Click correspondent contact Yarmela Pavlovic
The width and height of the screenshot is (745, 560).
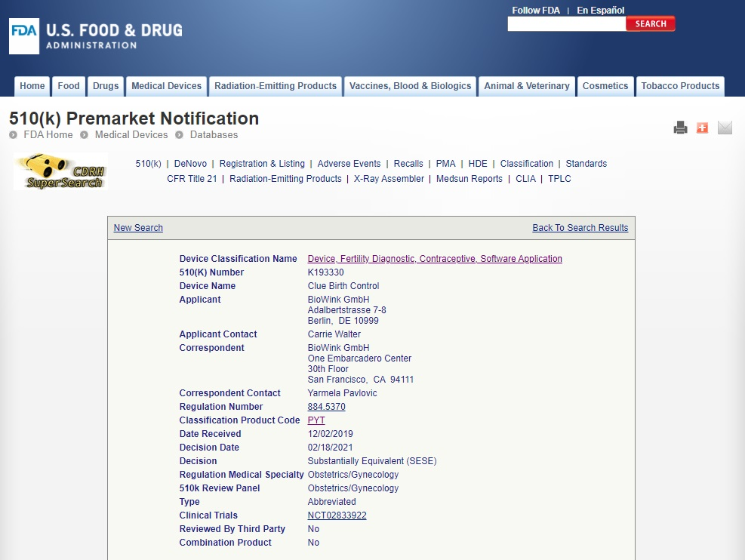click(x=342, y=393)
